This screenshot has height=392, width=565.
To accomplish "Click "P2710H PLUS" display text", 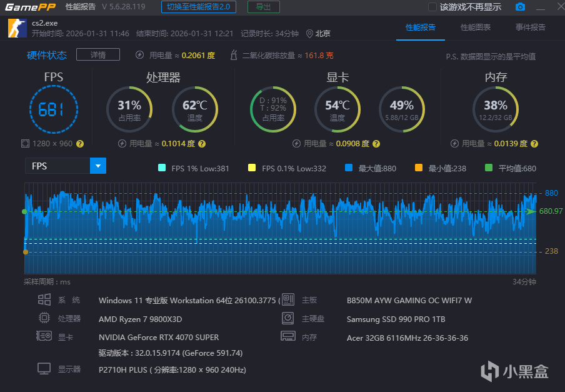I will (123, 370).
